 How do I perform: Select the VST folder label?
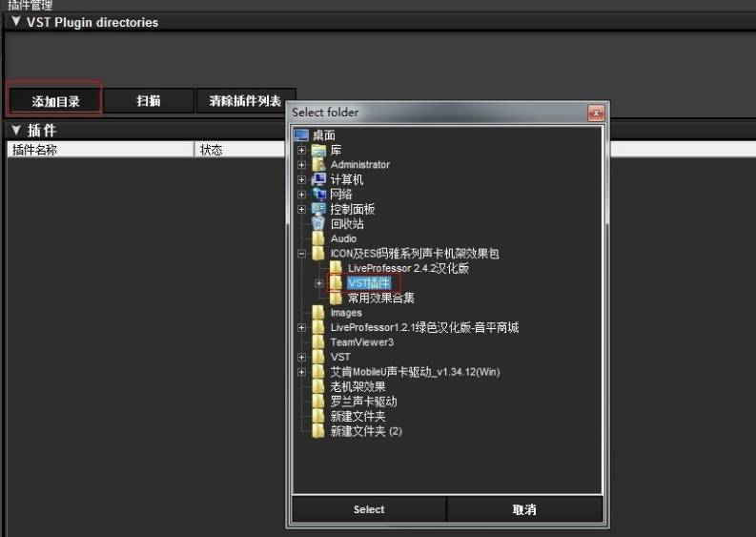point(340,357)
